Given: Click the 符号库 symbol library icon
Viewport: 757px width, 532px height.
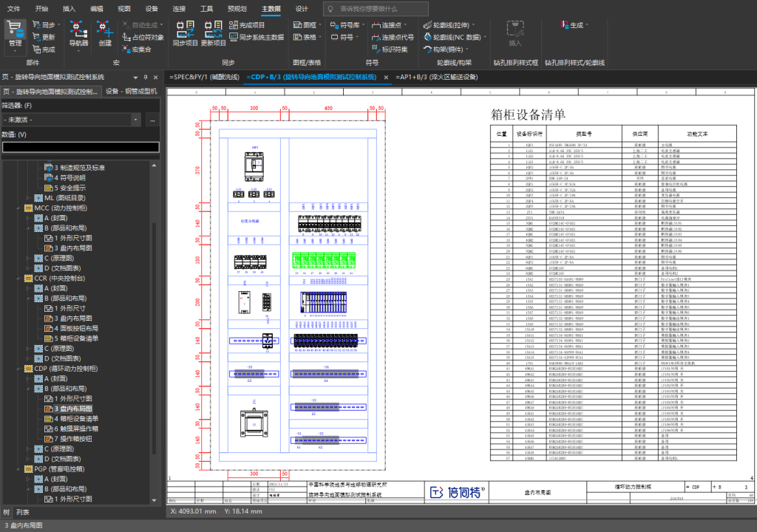Looking at the screenshot, I should pos(334,24).
